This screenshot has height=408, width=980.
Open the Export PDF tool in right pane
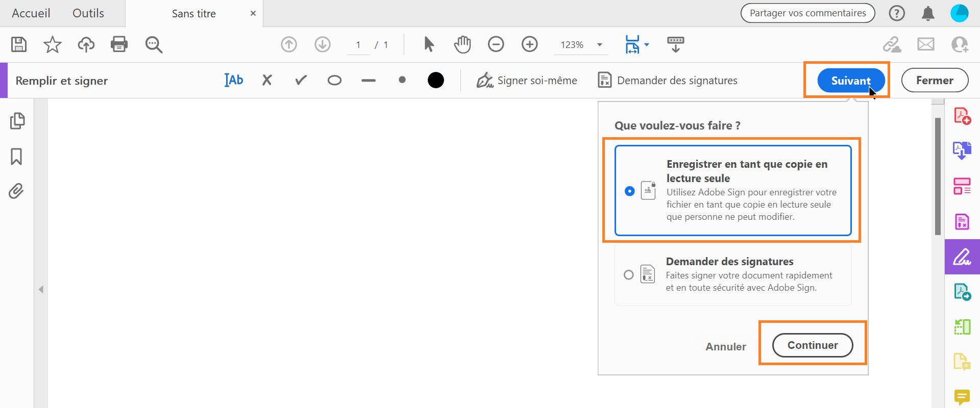point(963,151)
